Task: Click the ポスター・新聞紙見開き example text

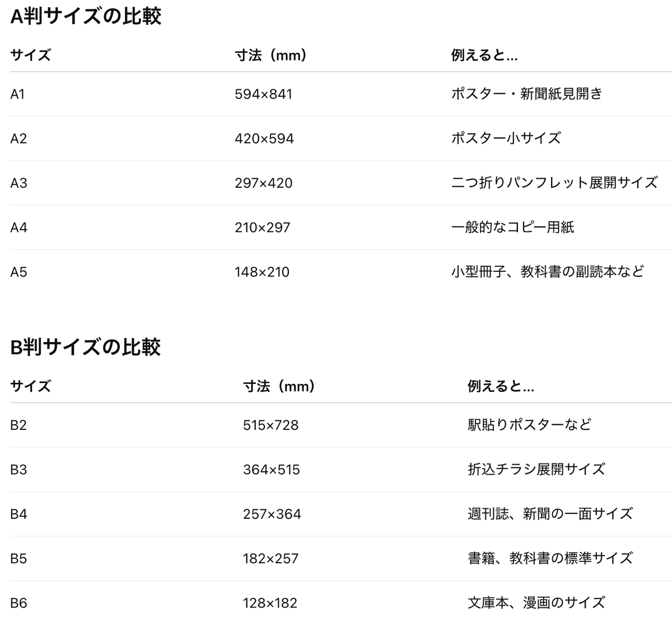Action: click(526, 94)
